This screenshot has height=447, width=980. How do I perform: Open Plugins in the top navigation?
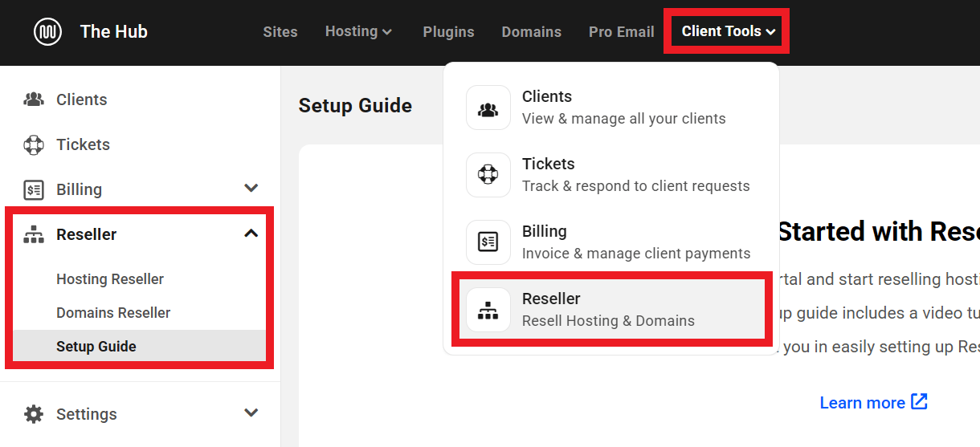[448, 32]
